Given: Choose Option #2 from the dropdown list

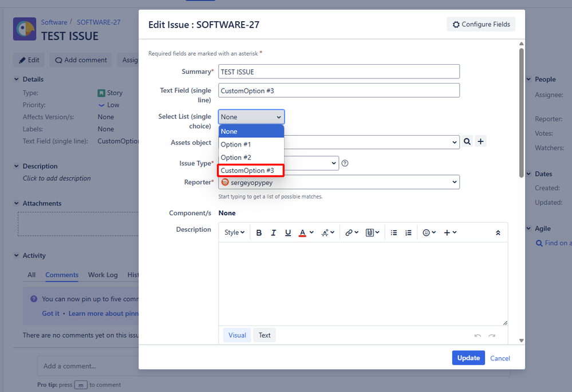Looking at the screenshot, I should tap(251, 157).
